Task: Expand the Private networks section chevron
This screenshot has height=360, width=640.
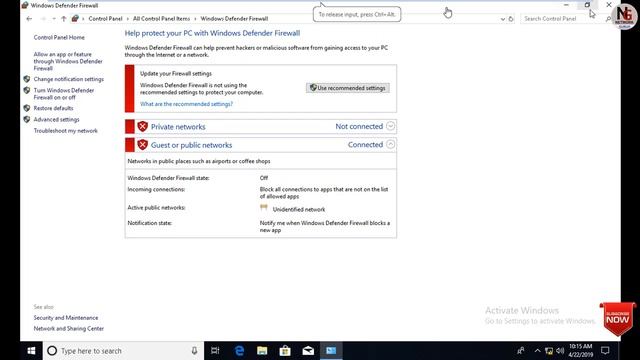Action: point(390,126)
